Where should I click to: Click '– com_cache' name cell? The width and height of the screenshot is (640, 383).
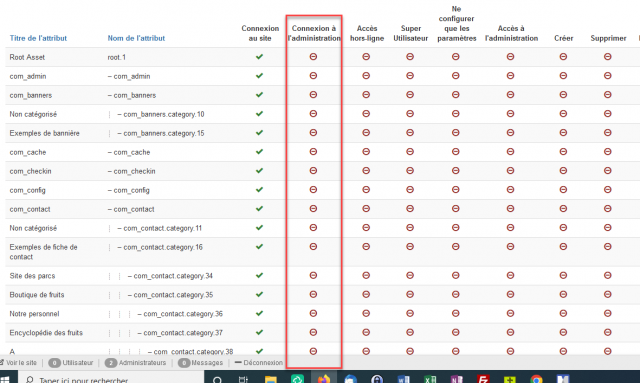(x=129, y=152)
